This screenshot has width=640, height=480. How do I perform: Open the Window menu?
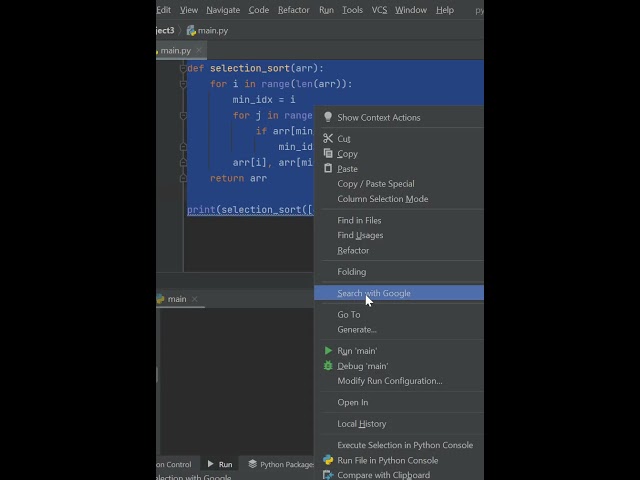coord(411,10)
